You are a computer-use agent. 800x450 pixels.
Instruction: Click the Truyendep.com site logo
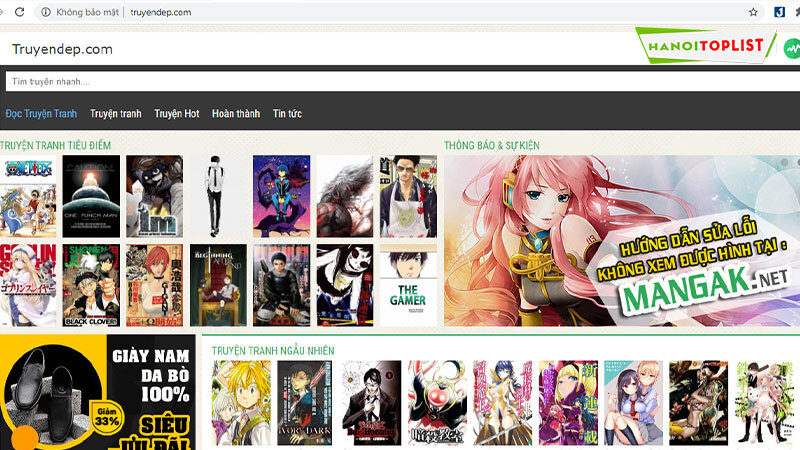62,49
